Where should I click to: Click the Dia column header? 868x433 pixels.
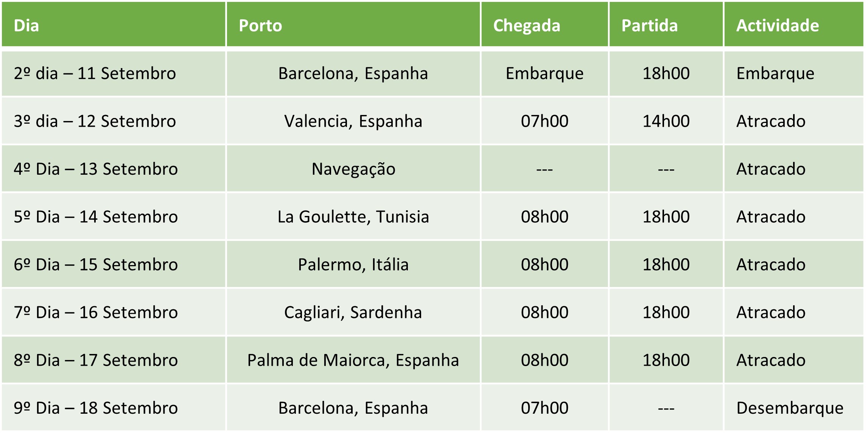pos(26,25)
